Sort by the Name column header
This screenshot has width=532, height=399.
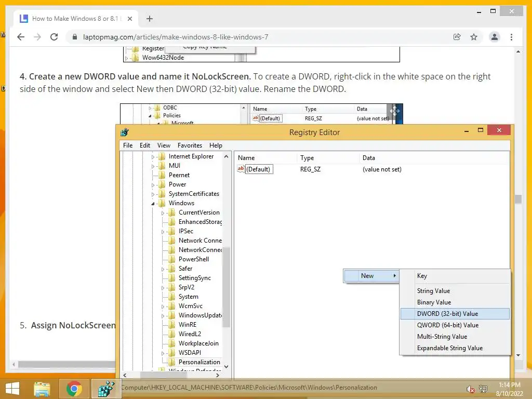pyautogui.click(x=265, y=158)
